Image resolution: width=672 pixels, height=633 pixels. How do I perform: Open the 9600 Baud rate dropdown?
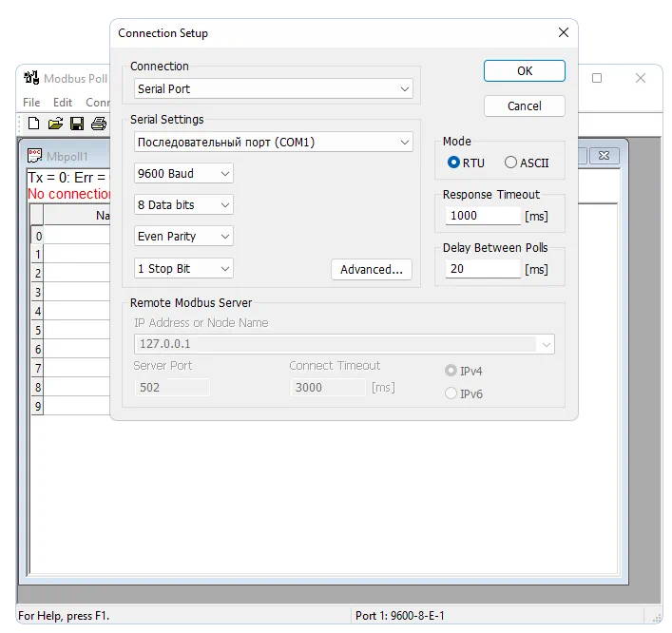click(183, 174)
